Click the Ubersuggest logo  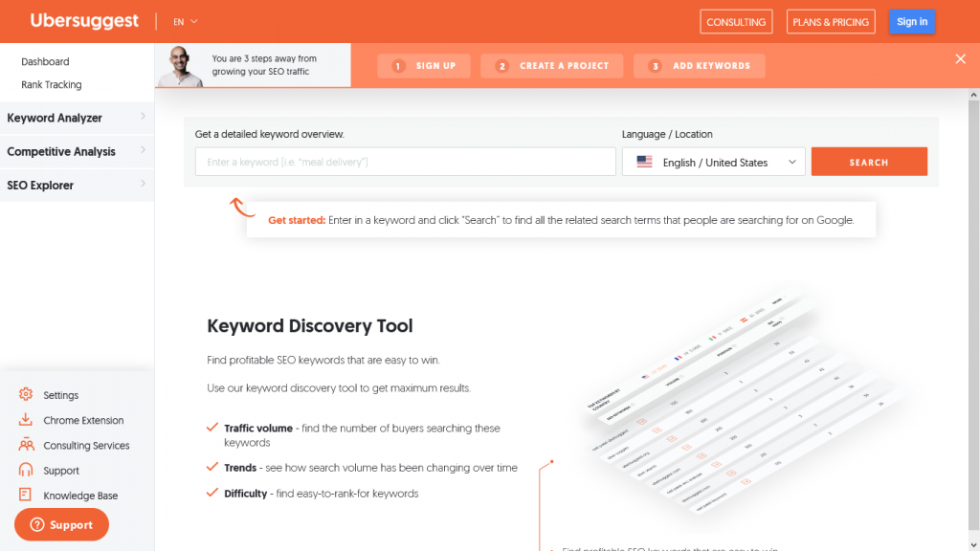click(x=84, y=21)
